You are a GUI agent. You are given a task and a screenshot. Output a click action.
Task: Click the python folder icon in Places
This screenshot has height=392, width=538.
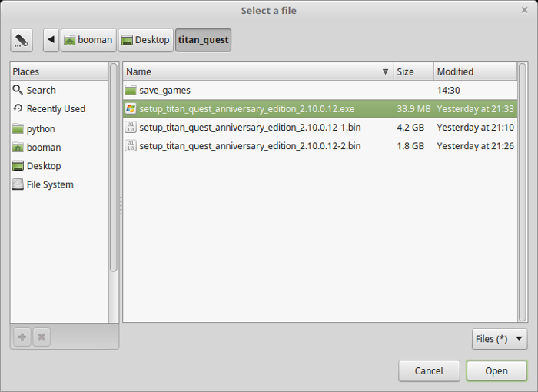(18, 128)
